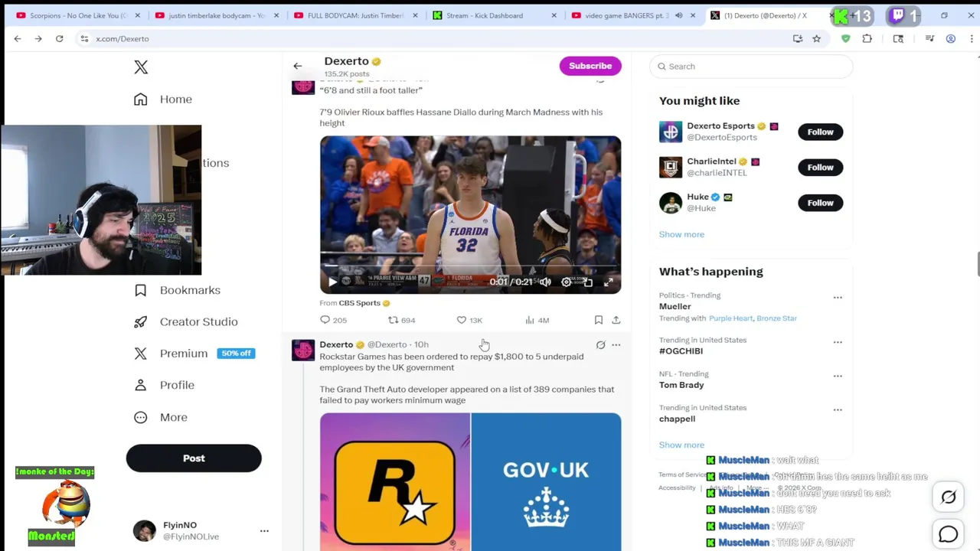Viewport: 980px width, 551px height.
Task: Click Grok icon on Rockstar Games post
Action: (x=601, y=345)
